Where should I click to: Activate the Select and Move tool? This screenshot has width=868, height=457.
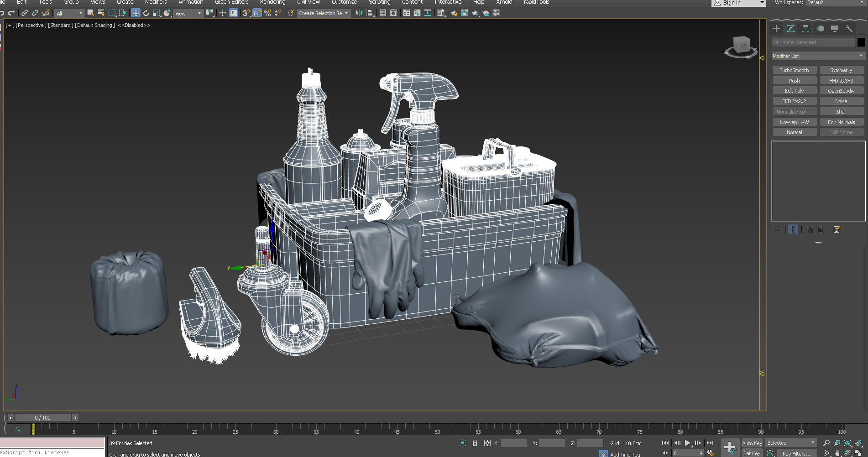[x=136, y=13]
